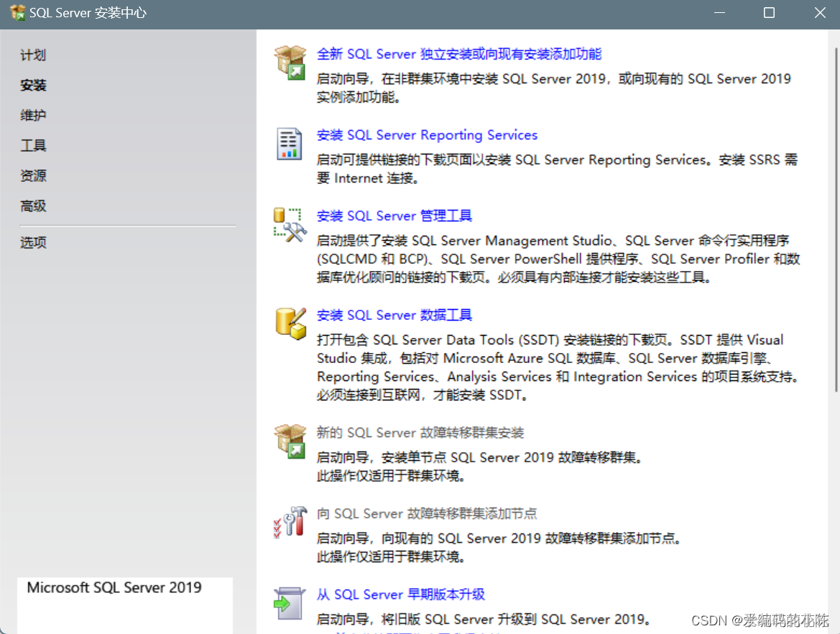Click the Reporting Services report icon

290,144
